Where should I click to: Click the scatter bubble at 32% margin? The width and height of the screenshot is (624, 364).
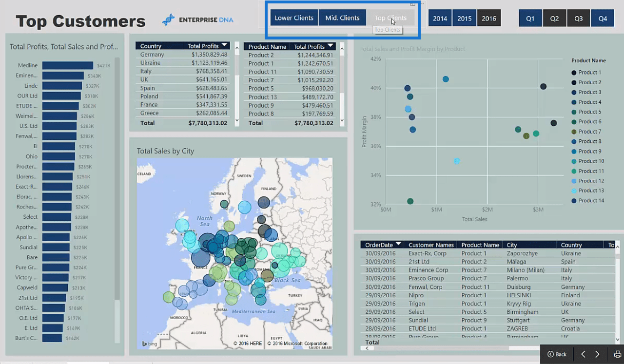(410, 201)
